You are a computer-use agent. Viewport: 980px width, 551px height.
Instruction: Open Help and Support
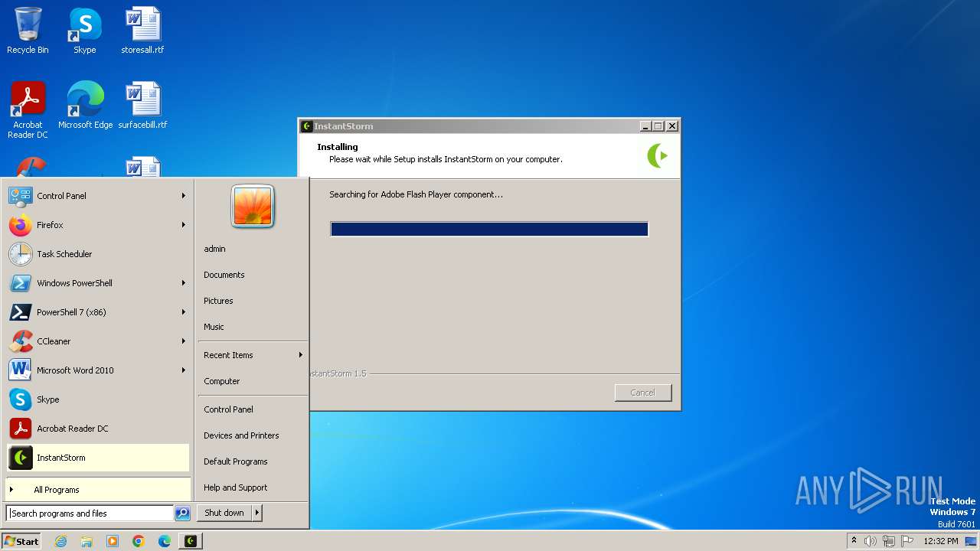pos(253,487)
